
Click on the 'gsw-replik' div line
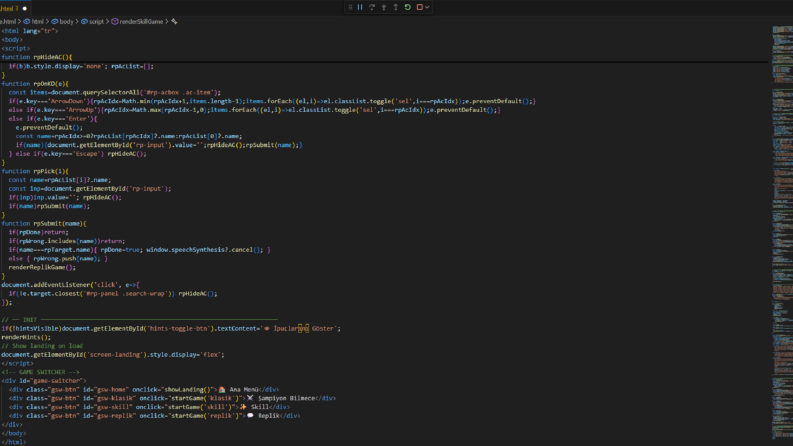click(154, 416)
